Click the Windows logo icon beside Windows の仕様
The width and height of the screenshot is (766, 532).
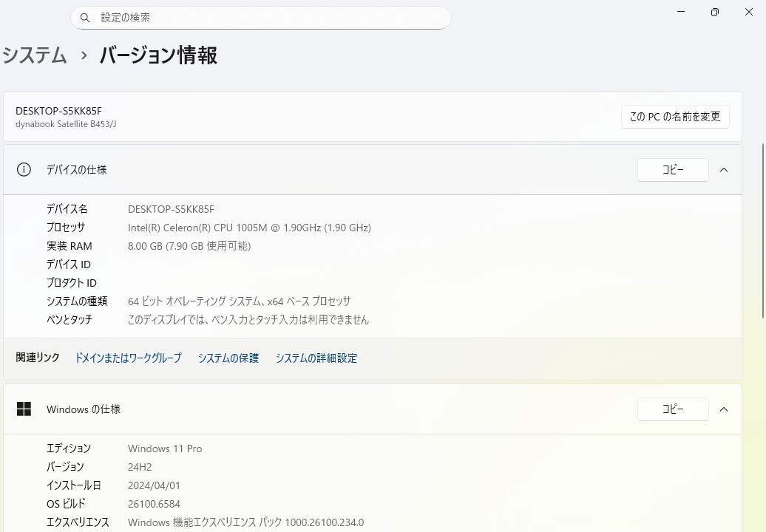coord(24,409)
